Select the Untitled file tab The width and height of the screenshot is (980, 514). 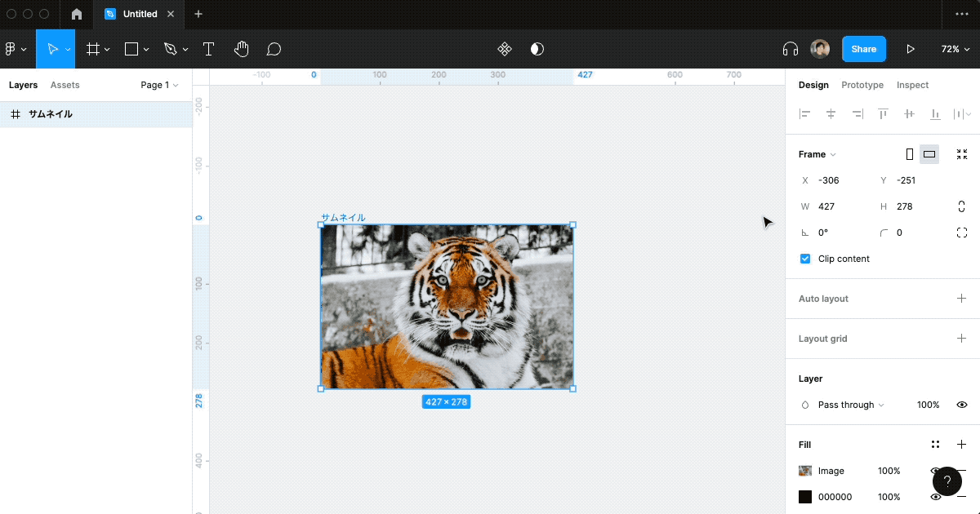point(140,14)
